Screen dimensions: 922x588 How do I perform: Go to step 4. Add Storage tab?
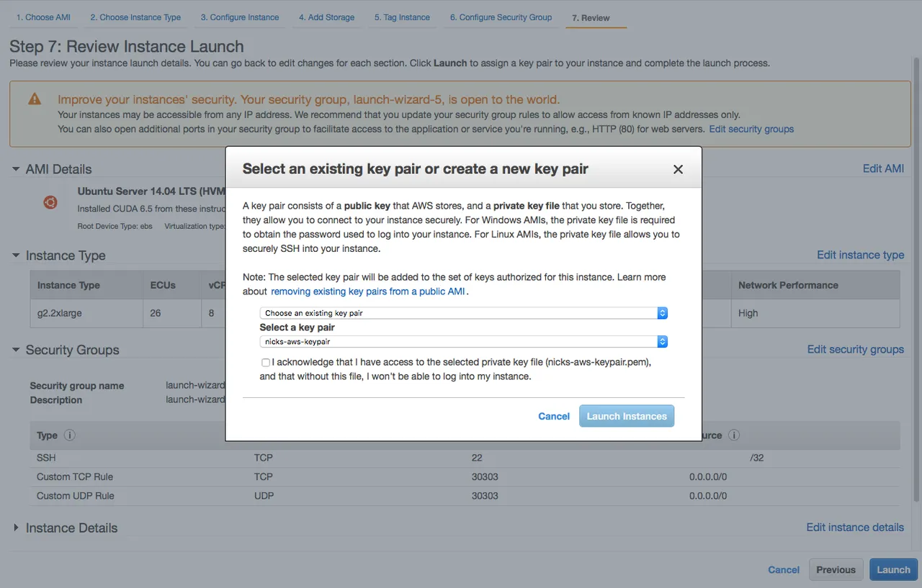[x=326, y=17]
